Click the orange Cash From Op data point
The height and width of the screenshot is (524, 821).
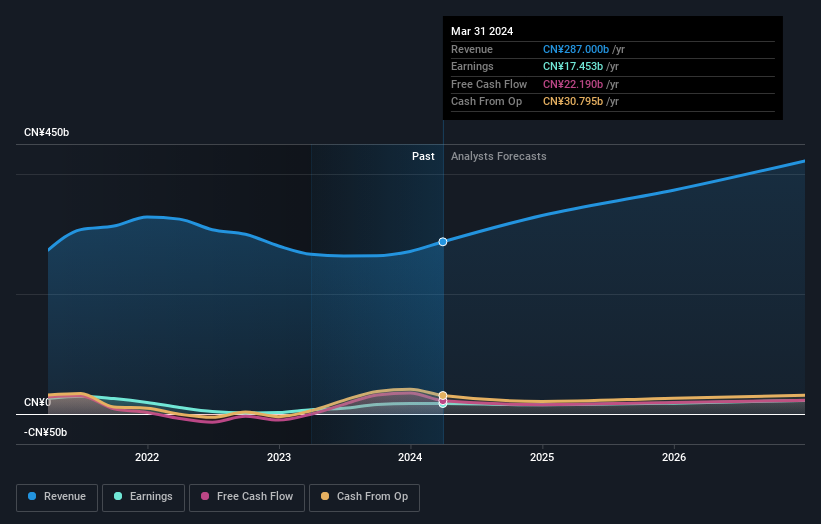(443, 395)
